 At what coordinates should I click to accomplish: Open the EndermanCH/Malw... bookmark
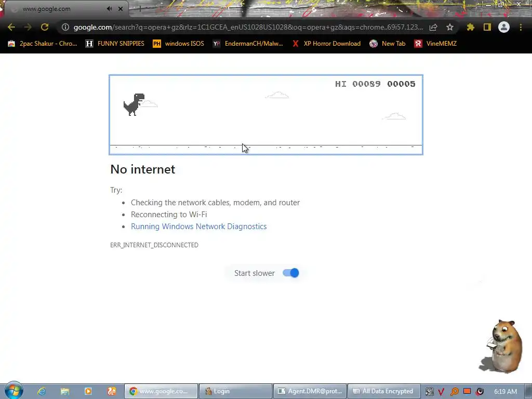tap(248, 44)
